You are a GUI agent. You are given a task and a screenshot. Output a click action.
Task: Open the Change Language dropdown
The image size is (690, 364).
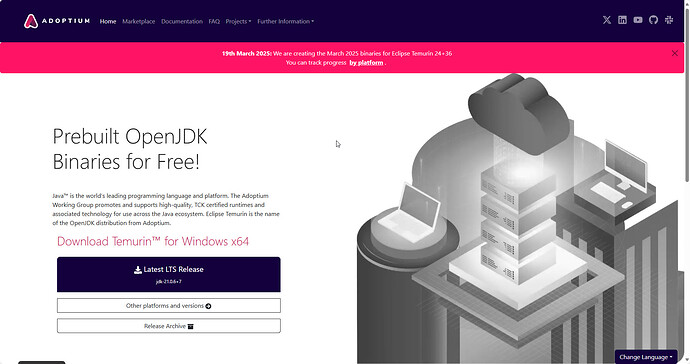pos(646,357)
